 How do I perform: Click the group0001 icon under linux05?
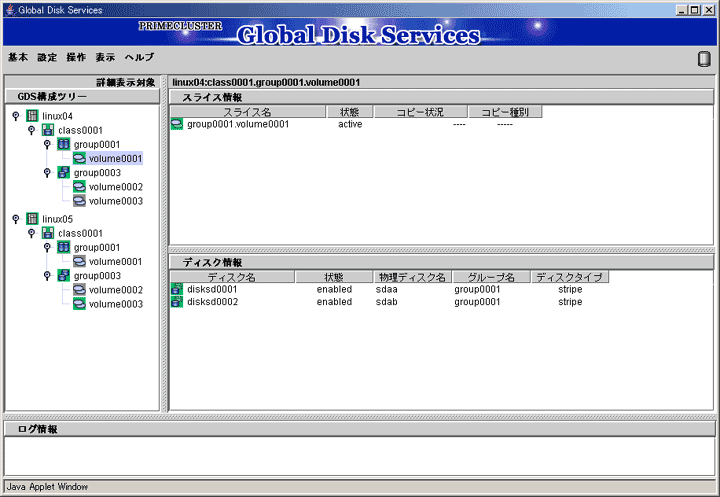(x=63, y=247)
